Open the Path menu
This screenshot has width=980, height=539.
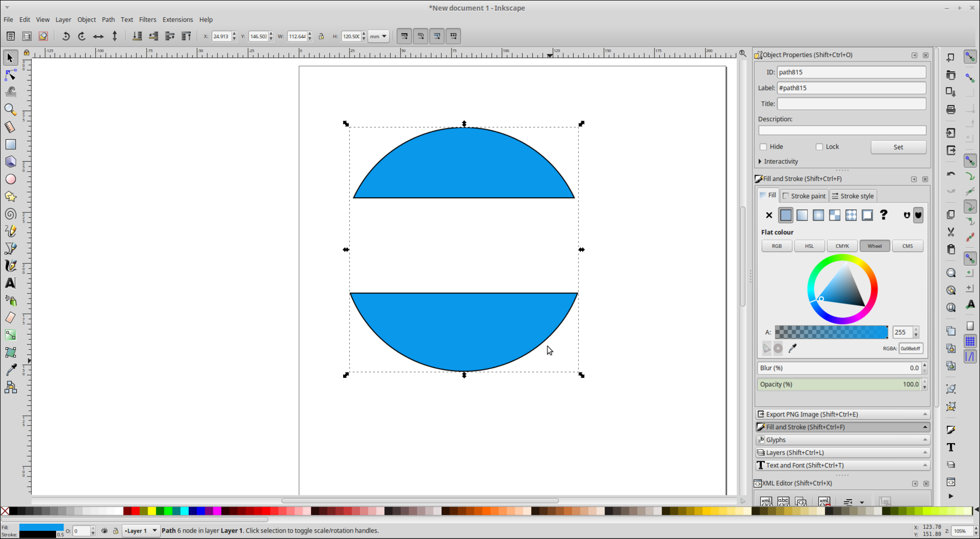tap(108, 19)
